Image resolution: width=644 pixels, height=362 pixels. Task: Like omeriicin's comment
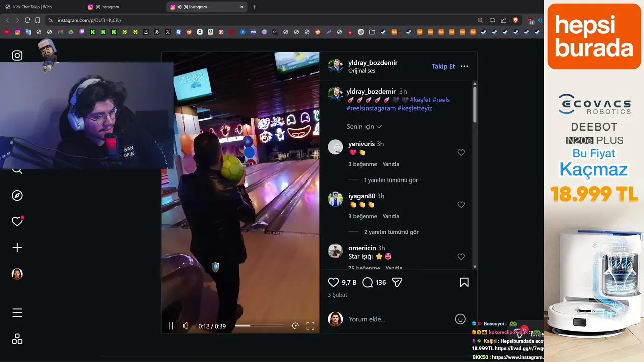pos(461,256)
